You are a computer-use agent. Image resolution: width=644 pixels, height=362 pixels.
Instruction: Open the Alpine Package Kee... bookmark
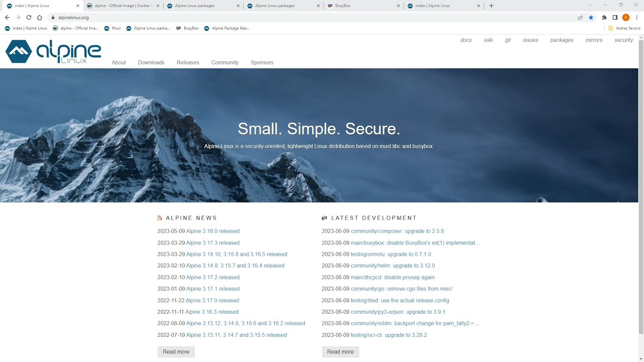[x=227, y=28]
